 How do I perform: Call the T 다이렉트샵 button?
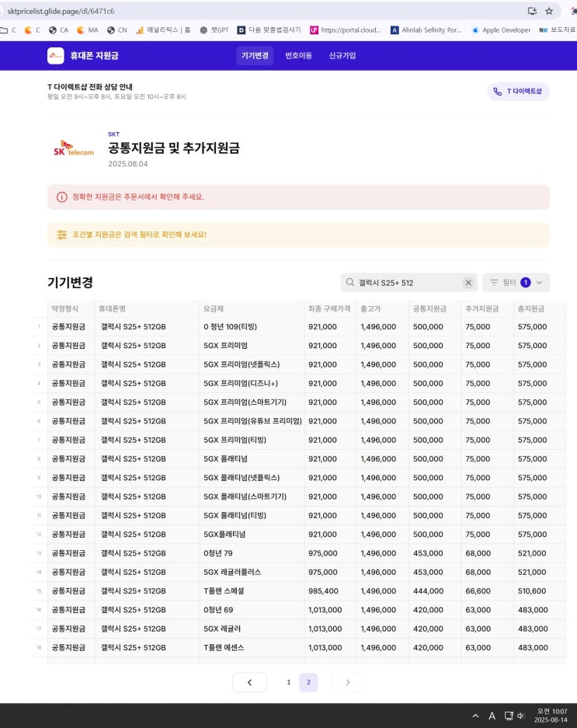click(x=519, y=92)
